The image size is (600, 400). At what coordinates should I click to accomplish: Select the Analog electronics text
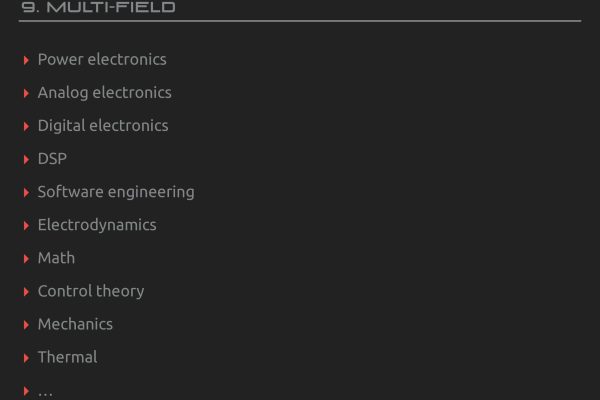pos(104,93)
